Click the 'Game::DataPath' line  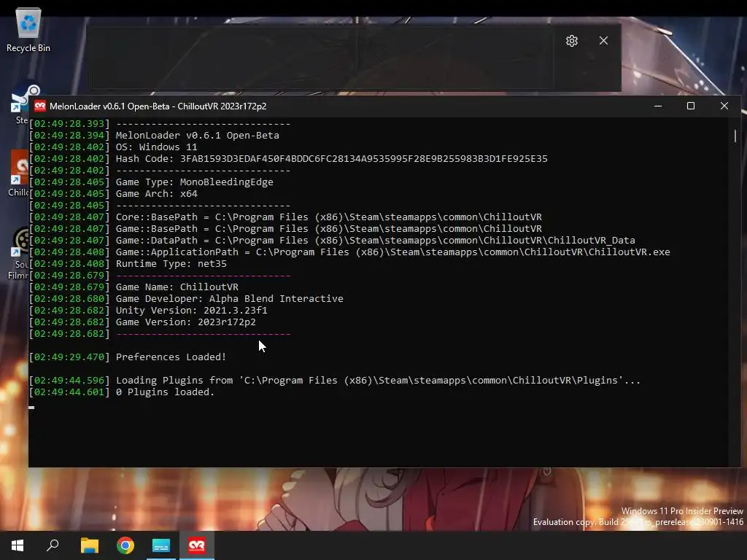376,241
